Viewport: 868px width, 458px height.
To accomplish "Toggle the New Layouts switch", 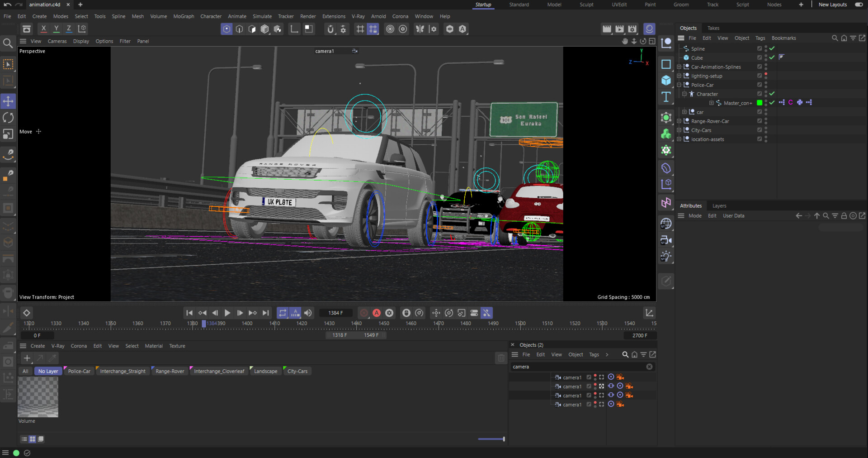I will point(859,5).
